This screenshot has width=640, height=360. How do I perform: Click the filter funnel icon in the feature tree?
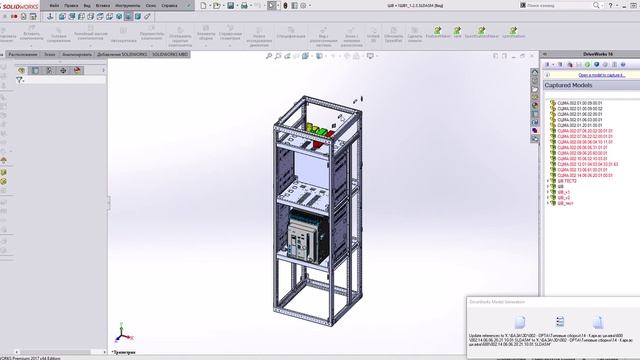[19, 80]
